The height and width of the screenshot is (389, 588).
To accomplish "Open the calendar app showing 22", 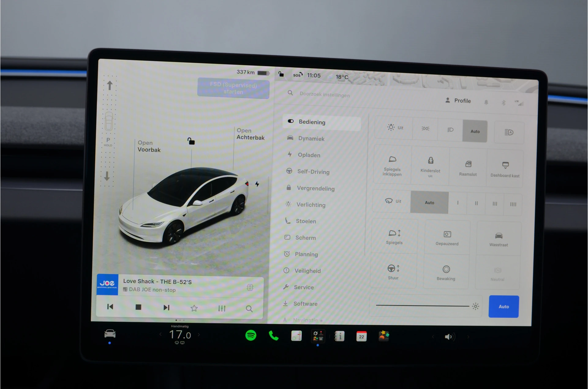I will [x=361, y=336].
